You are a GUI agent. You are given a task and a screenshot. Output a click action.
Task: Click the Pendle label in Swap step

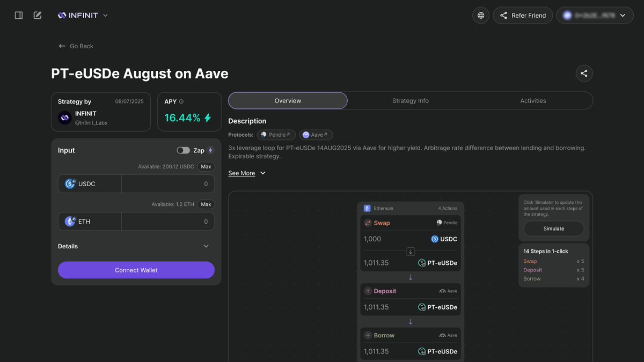(x=447, y=223)
